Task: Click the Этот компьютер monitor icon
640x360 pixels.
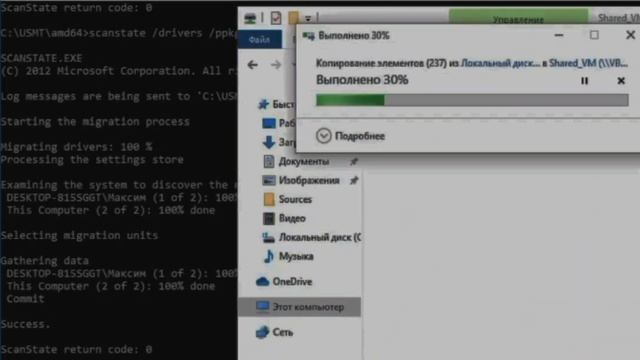Action: [262, 306]
